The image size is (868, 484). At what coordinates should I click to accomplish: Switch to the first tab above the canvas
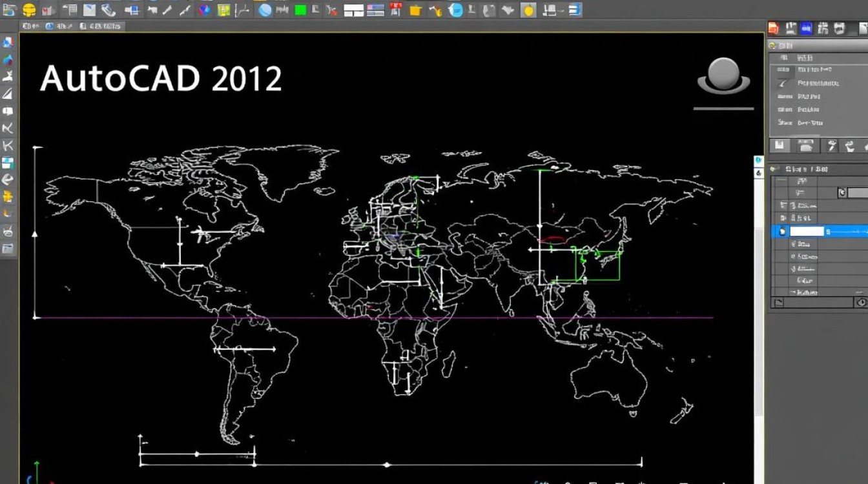(x=33, y=26)
